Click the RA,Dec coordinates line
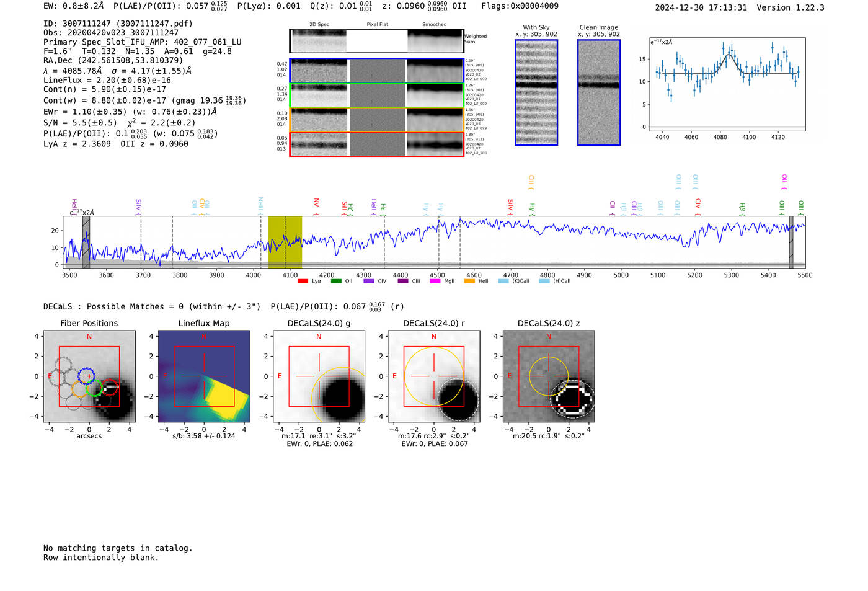868x591 pixels. click(113, 60)
